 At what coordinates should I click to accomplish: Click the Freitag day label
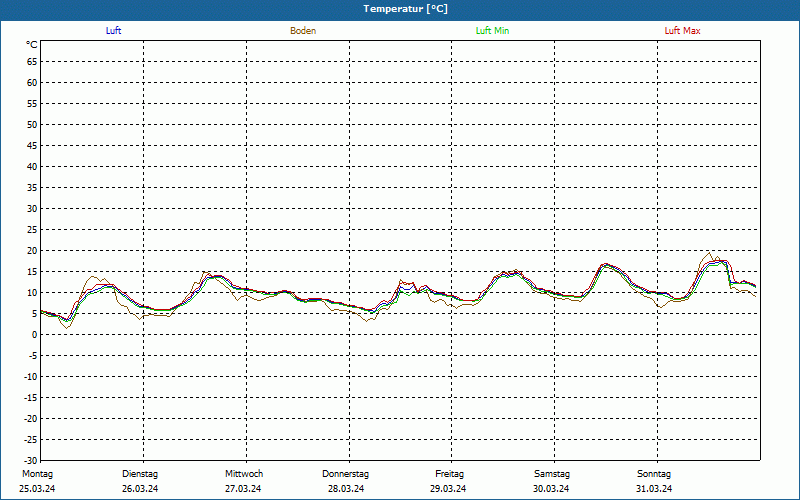click(x=449, y=474)
